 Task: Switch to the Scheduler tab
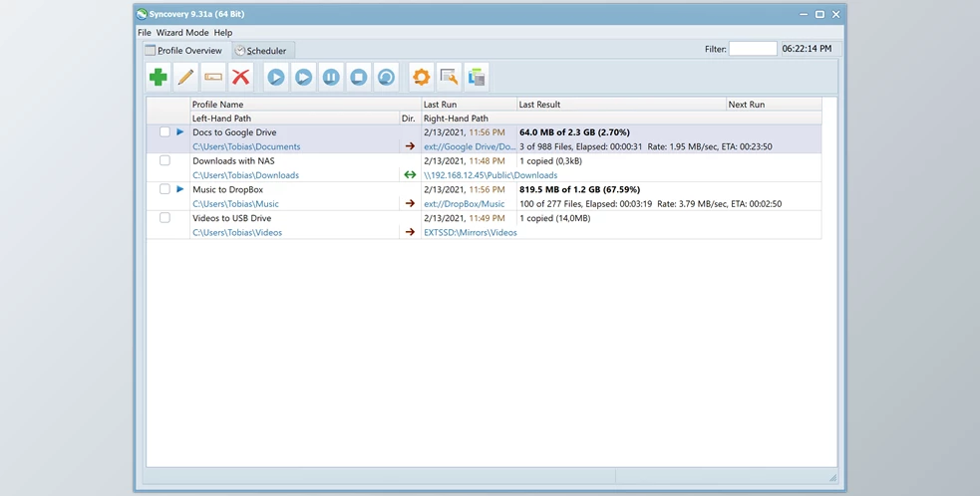(x=262, y=51)
